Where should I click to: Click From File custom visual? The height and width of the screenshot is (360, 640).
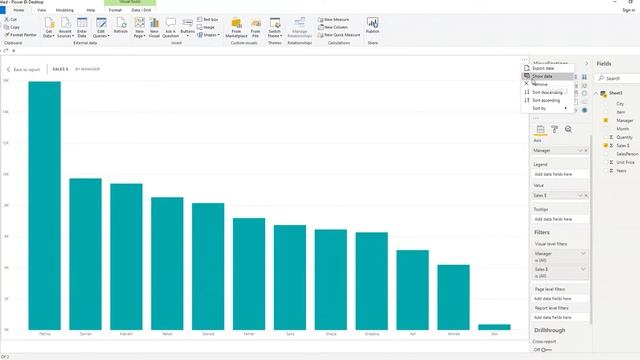(256, 28)
